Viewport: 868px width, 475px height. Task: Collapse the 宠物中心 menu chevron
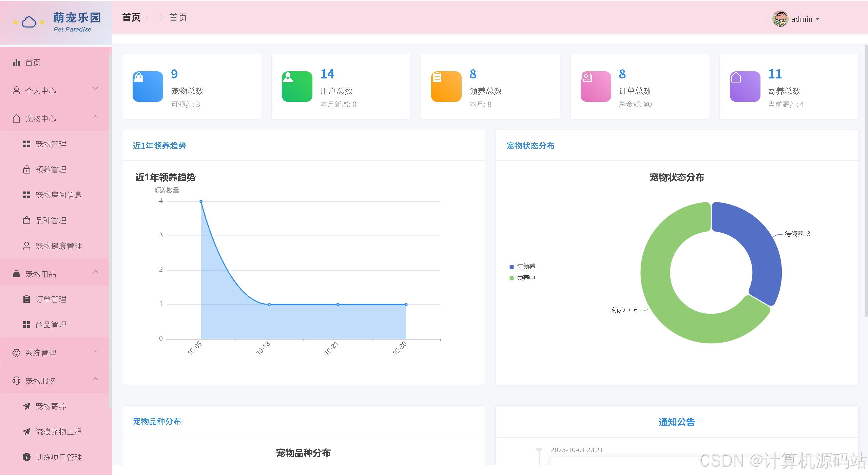(96, 116)
